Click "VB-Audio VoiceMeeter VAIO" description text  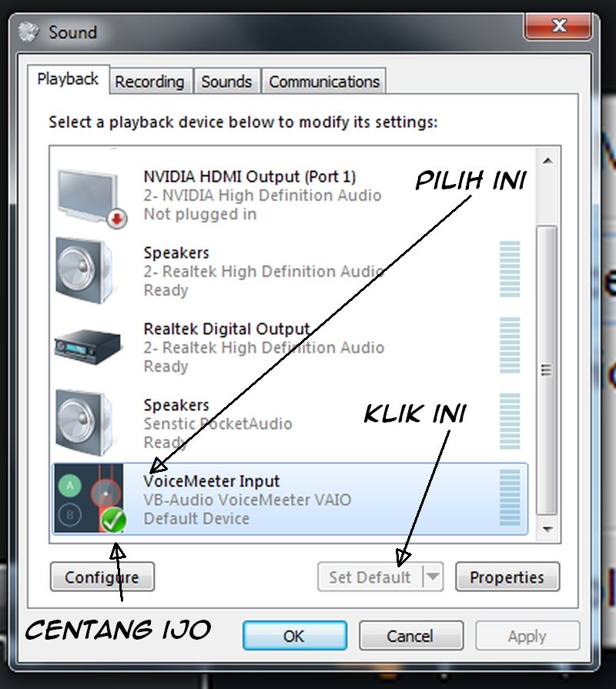(x=247, y=500)
